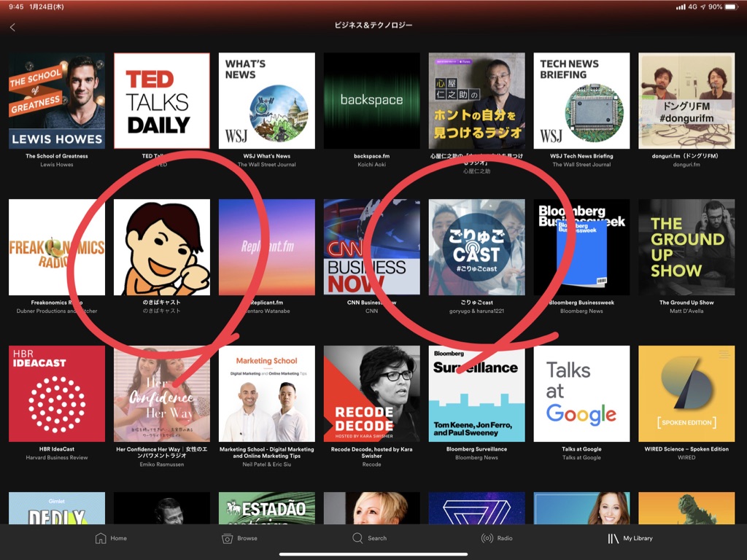Tap the Radio broadcast icon

tap(487, 538)
